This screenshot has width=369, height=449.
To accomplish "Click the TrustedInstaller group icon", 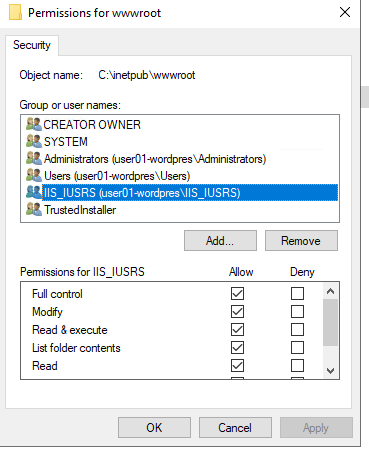I will (34, 209).
